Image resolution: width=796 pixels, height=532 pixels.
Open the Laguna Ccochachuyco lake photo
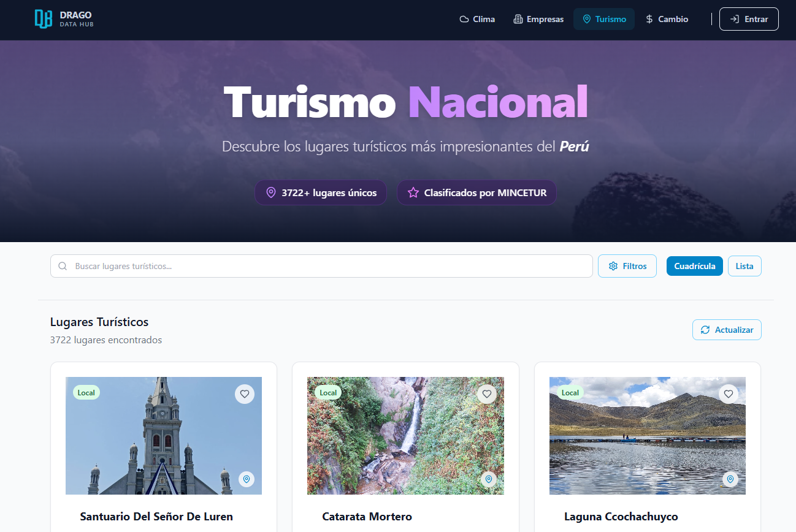(648, 436)
